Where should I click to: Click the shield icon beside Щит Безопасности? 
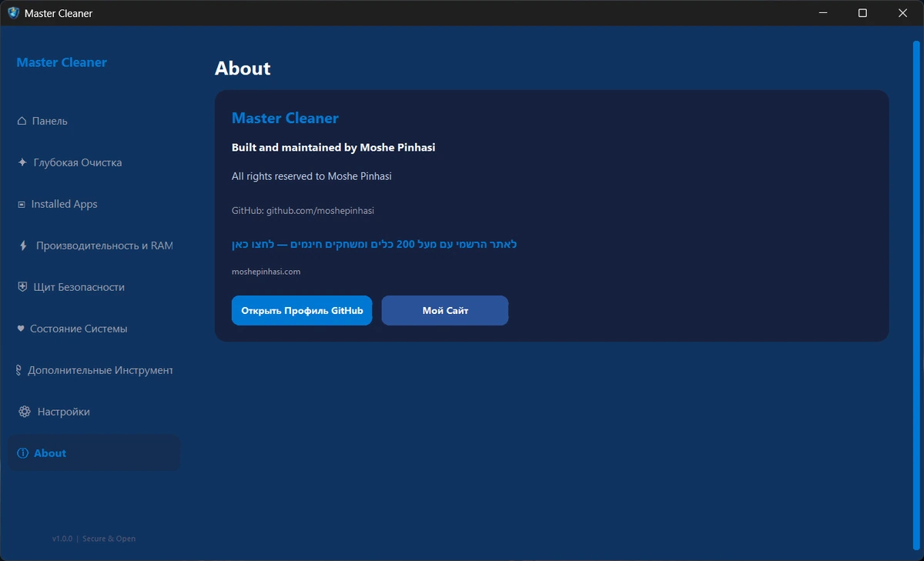click(22, 287)
